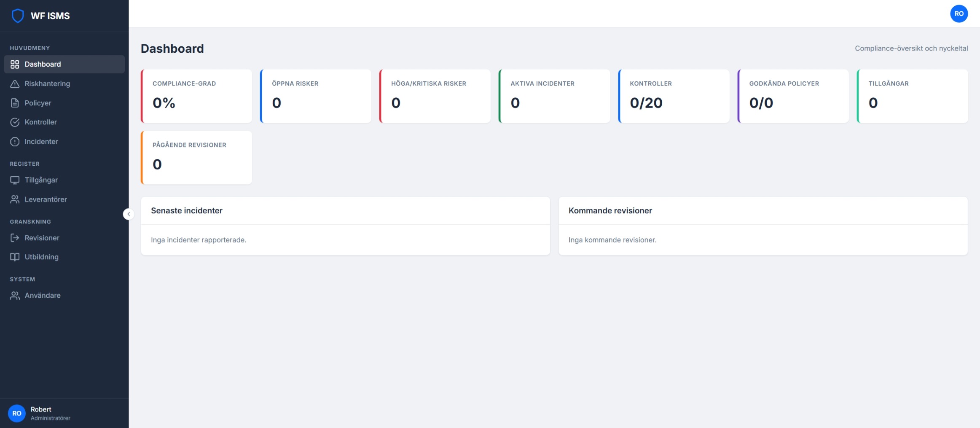Select the Leverantörer people icon
The image size is (980, 428).
[15, 199]
